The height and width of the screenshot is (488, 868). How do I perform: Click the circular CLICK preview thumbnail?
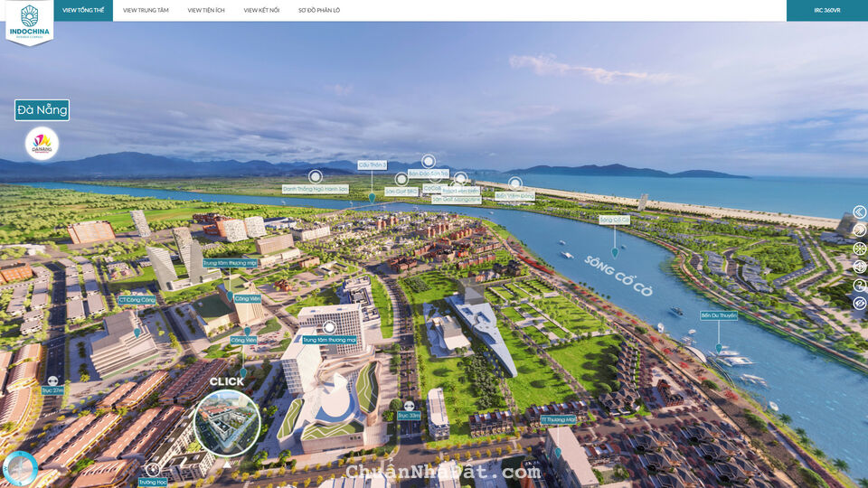pos(227,423)
